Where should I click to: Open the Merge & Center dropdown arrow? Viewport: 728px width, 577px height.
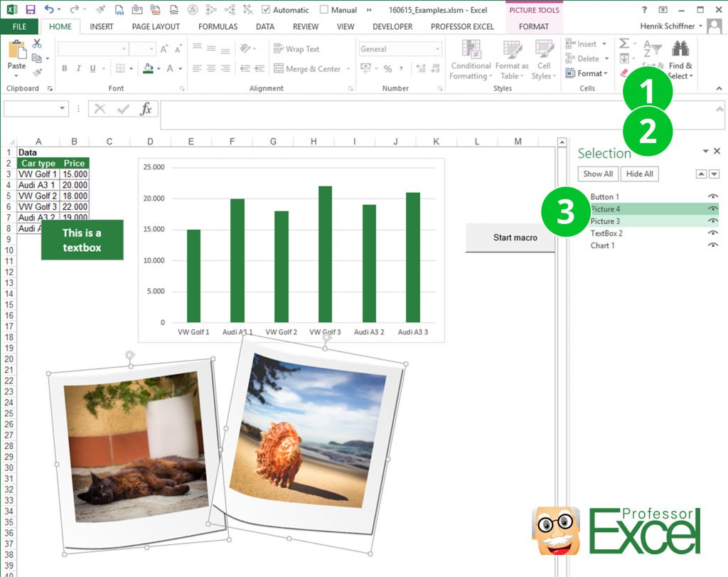[348, 69]
